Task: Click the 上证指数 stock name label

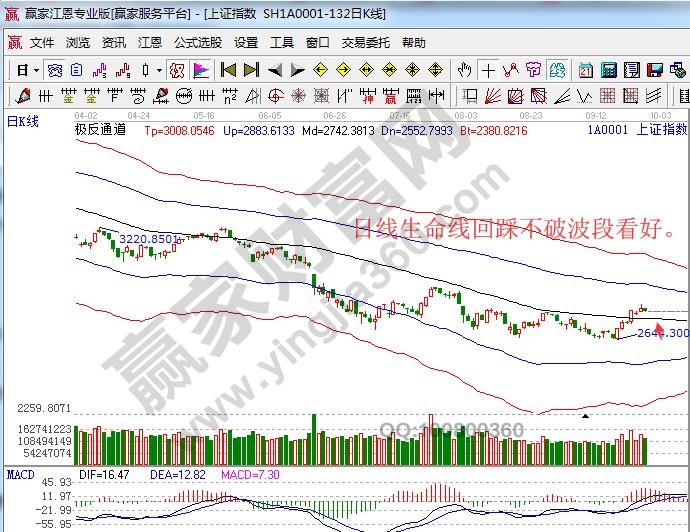Action: 662,129
